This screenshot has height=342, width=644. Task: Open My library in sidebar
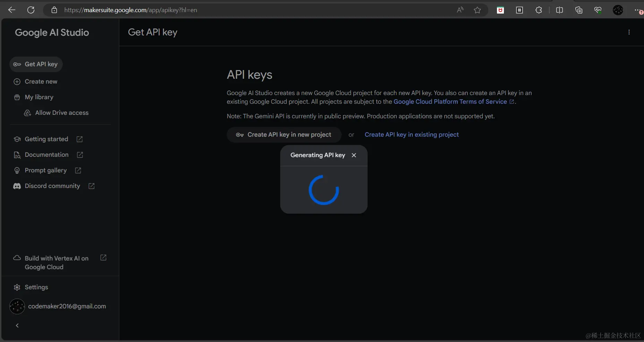[39, 97]
